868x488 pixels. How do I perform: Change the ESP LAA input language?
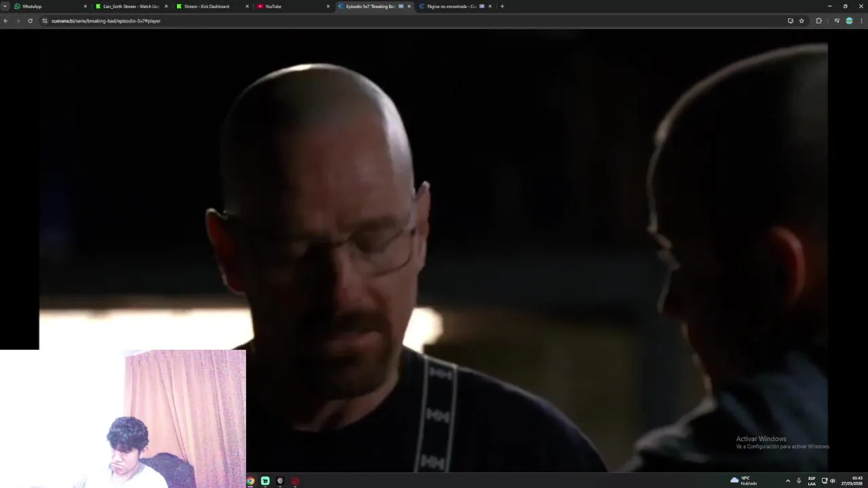coord(812,481)
